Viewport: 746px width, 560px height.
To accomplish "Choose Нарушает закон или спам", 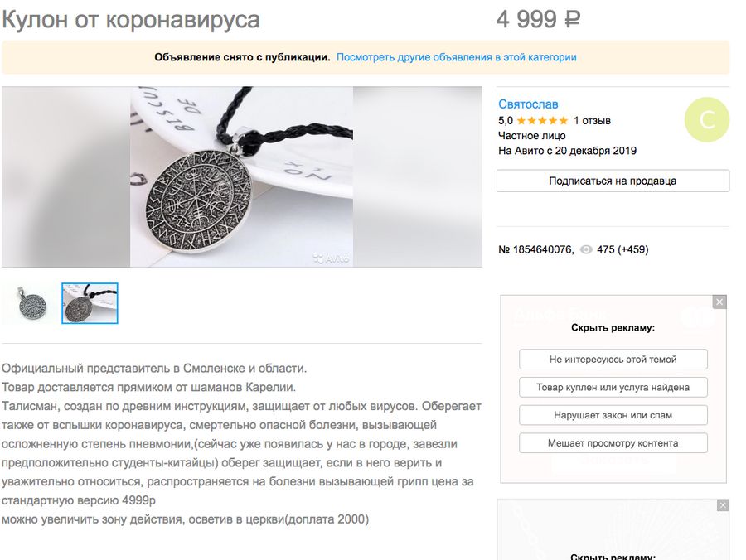I will [613, 415].
